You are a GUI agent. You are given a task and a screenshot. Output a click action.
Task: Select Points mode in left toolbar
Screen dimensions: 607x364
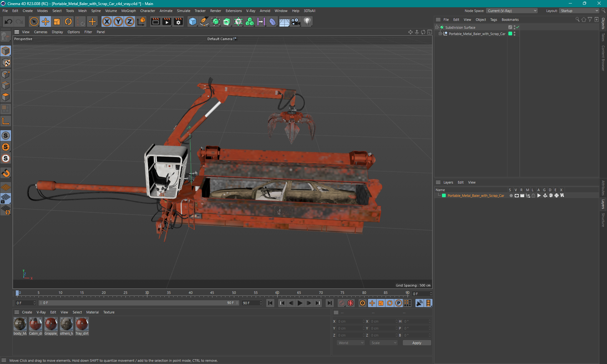tap(6, 74)
